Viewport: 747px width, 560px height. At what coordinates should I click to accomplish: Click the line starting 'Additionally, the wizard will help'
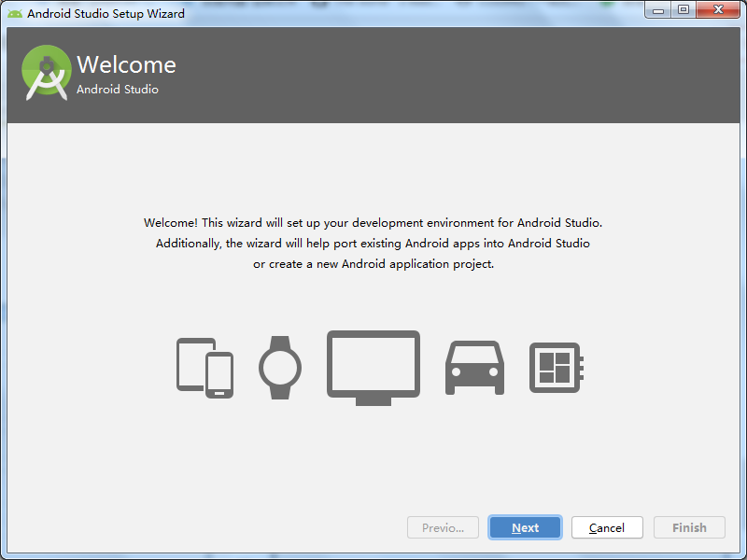point(373,244)
